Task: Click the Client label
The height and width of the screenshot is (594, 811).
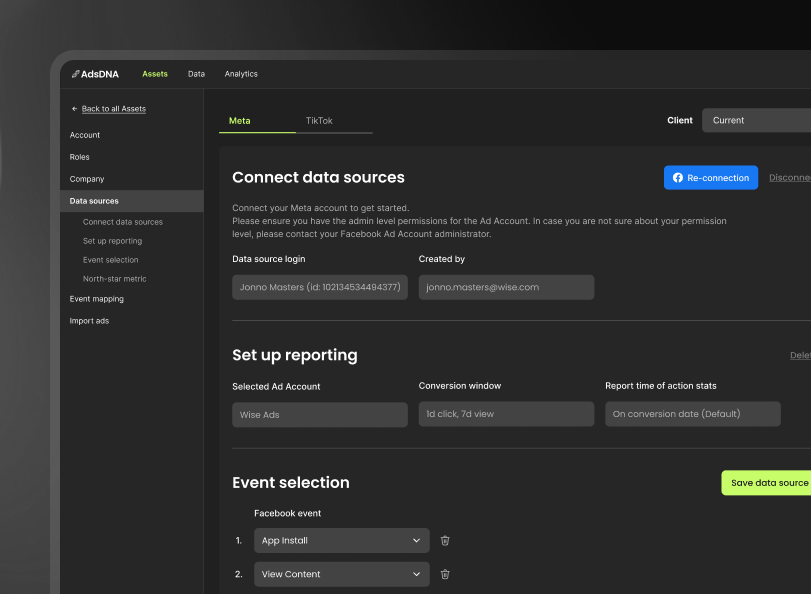Action: [x=680, y=121]
